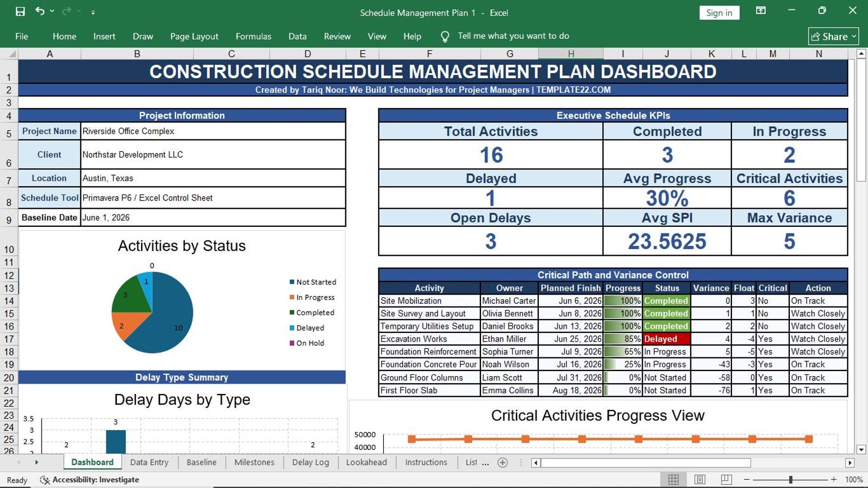Click Delayed legend entry in pie chart
The image size is (868, 488).
pos(307,328)
